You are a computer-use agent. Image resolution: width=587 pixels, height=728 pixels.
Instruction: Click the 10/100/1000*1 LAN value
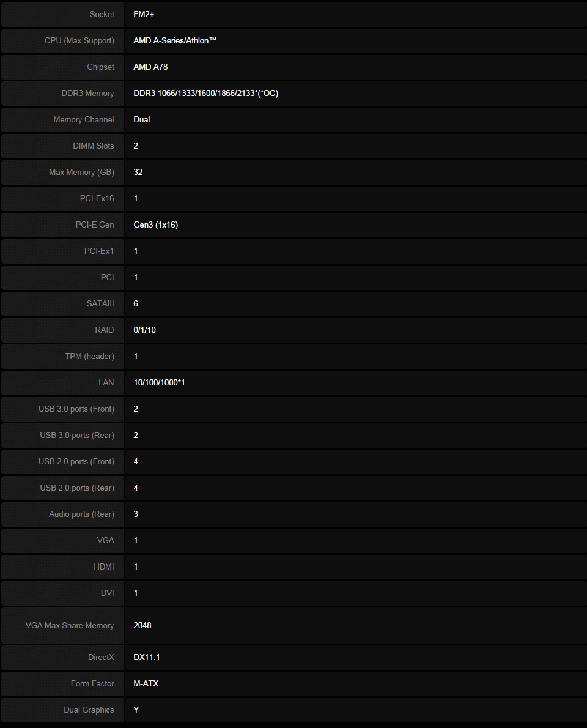click(x=159, y=383)
